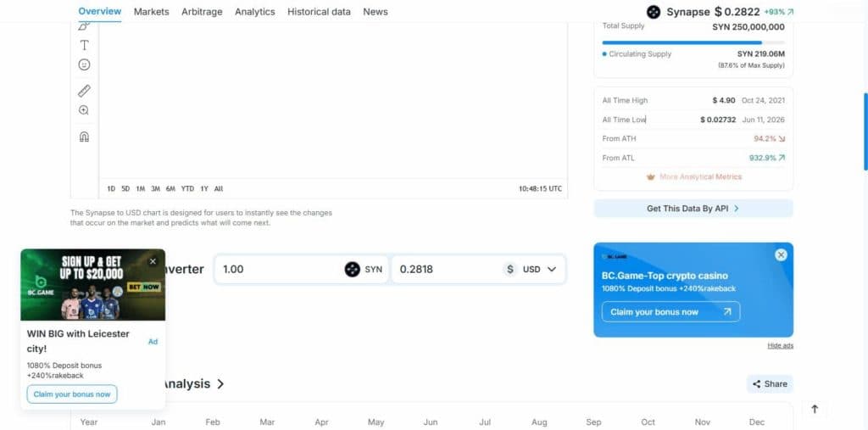868x430 pixels.
Task: Click the From ATL 932.9% value
Action: tap(766, 158)
